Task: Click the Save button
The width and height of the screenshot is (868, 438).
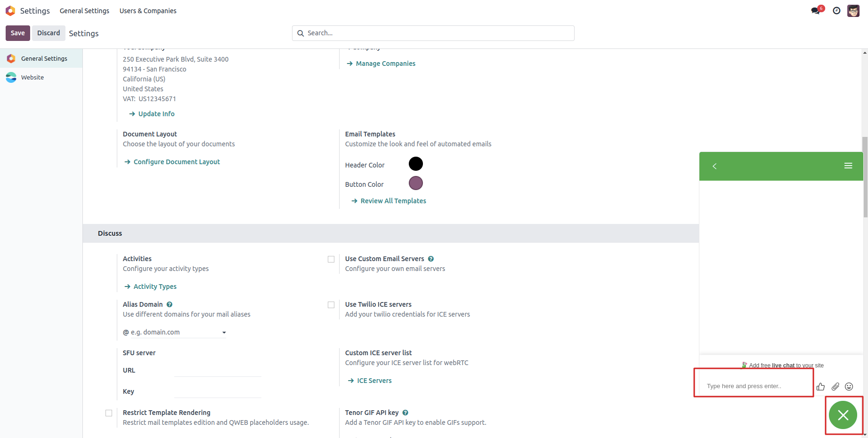Action: [18, 33]
